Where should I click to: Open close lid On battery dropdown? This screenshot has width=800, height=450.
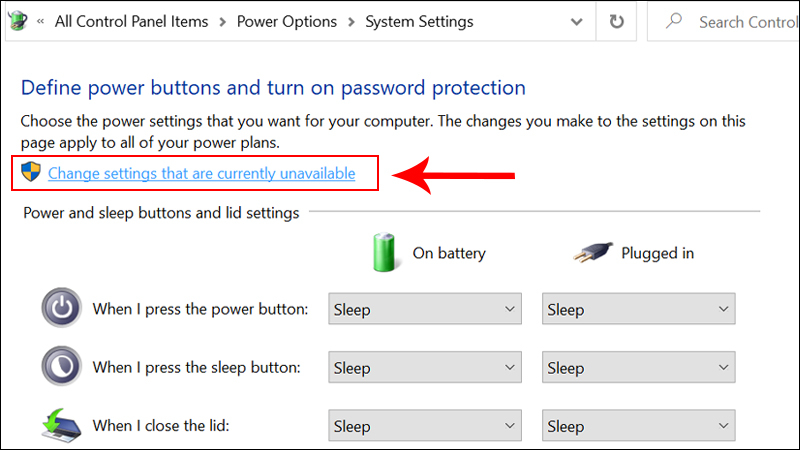click(x=426, y=426)
